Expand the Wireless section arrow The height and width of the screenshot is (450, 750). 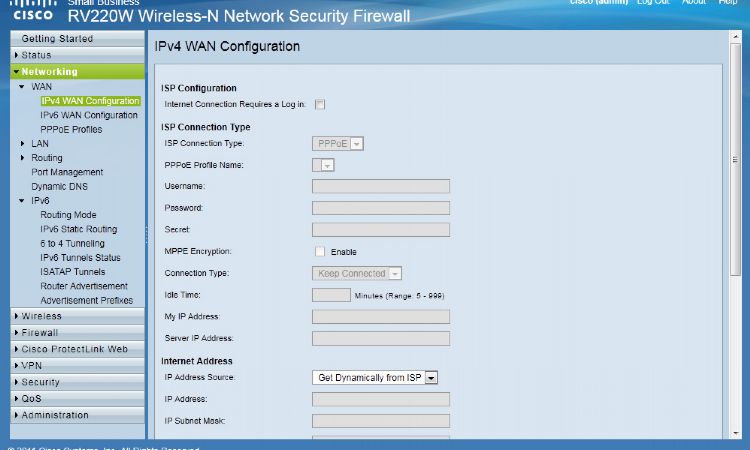coord(16,316)
